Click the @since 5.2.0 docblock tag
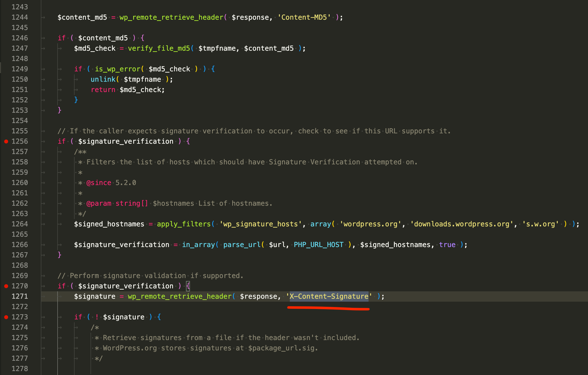 point(111,183)
